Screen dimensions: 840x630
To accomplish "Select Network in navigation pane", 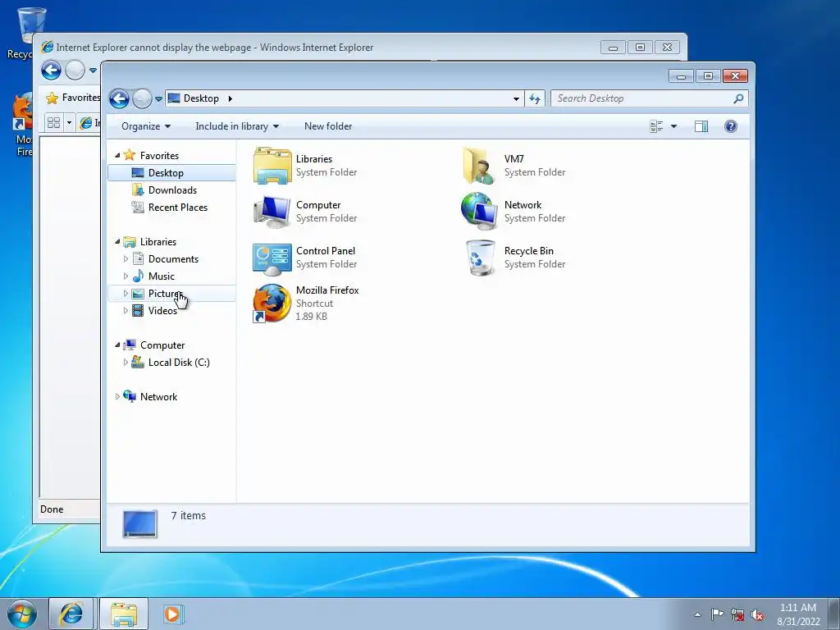I will pyautogui.click(x=158, y=397).
